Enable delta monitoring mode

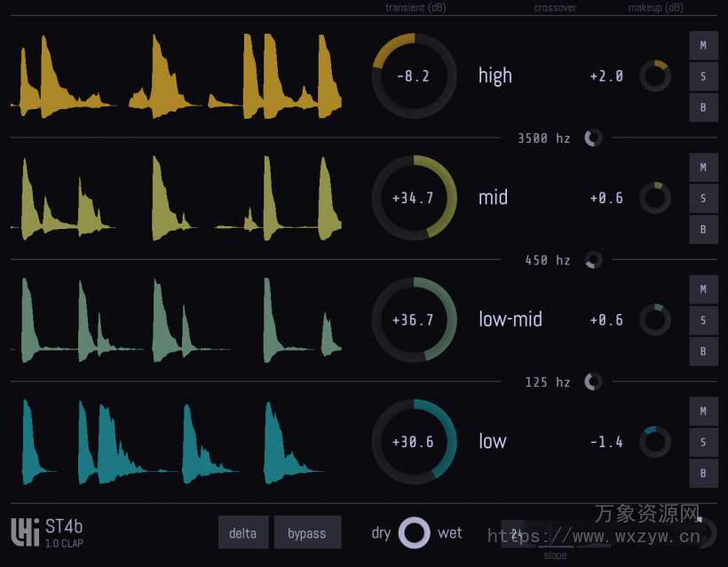coord(242,532)
